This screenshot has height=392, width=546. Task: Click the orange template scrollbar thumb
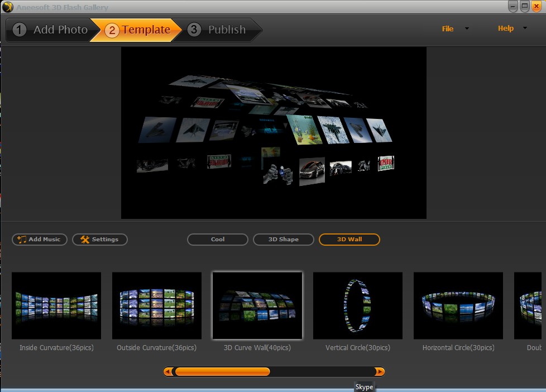pyautogui.click(x=222, y=372)
